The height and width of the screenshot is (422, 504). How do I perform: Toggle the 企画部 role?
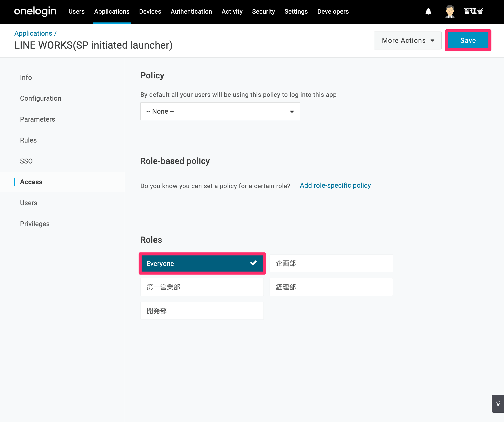pos(331,263)
